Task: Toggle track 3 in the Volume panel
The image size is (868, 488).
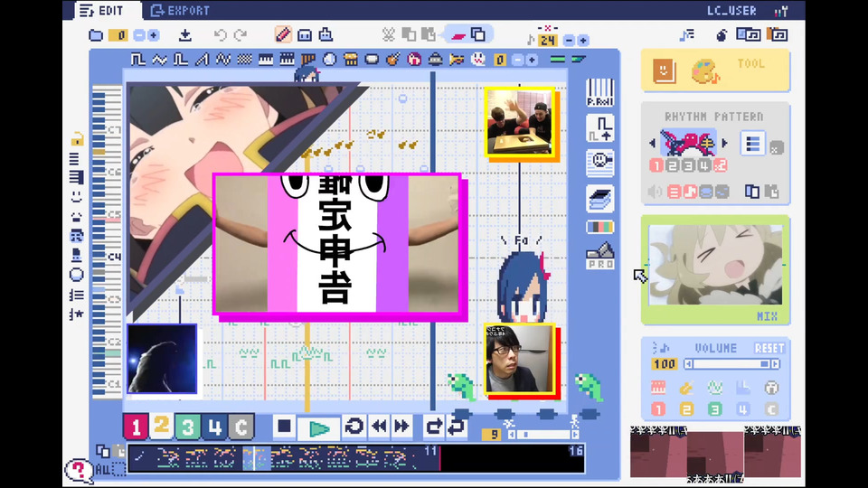Action: pos(714,409)
